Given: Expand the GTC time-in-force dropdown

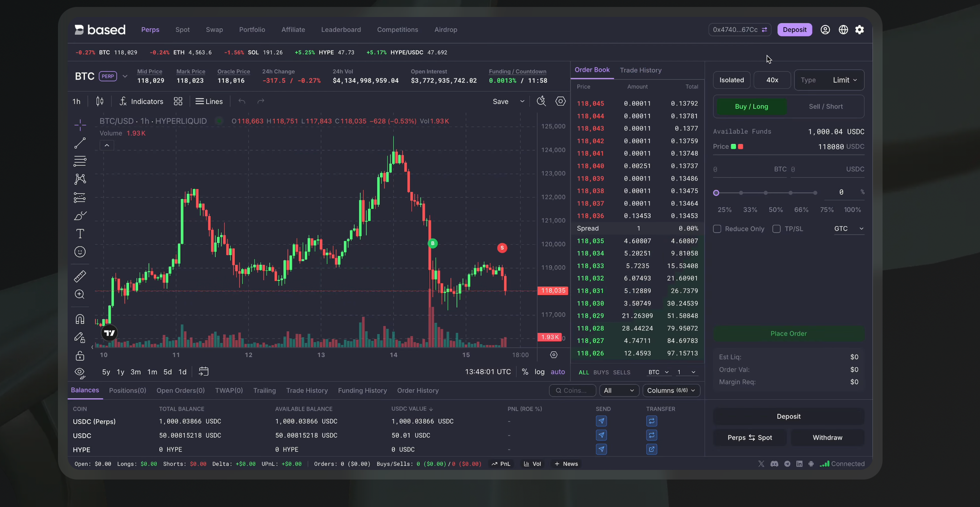Looking at the screenshot, I should [849, 228].
